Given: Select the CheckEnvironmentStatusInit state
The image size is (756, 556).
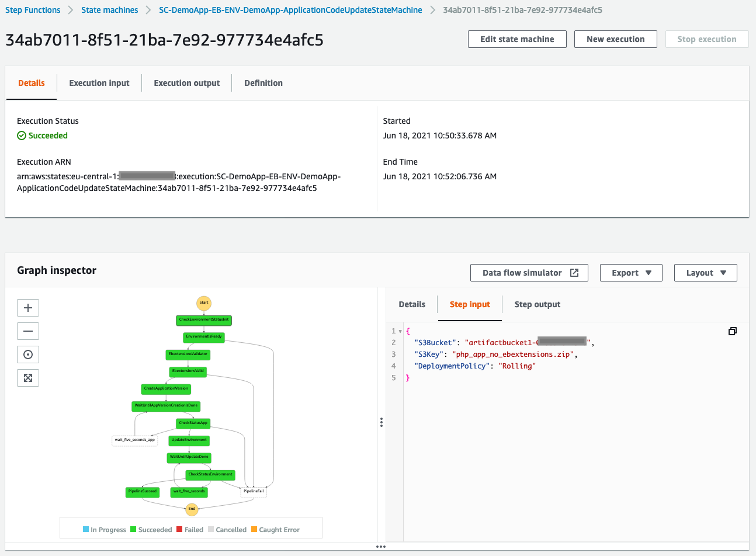Looking at the screenshot, I should pos(204,320).
